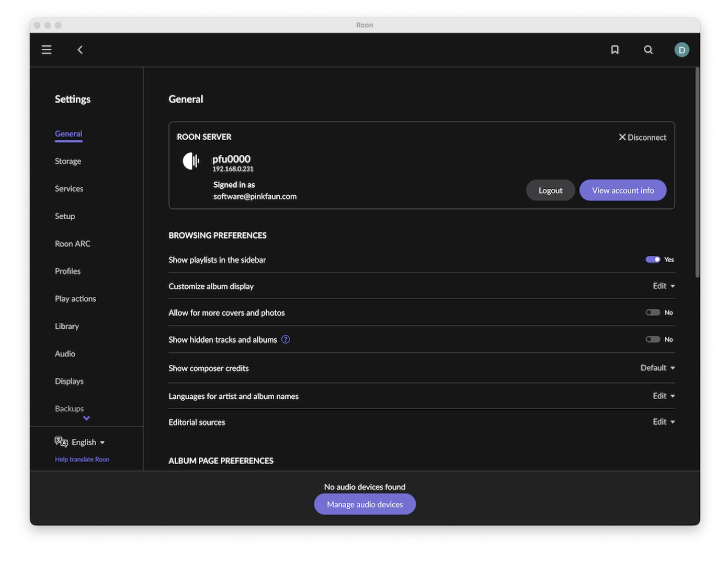Image resolution: width=728 pixels, height=561 pixels.
Task: Select the Profiles settings tab
Action: point(67,271)
